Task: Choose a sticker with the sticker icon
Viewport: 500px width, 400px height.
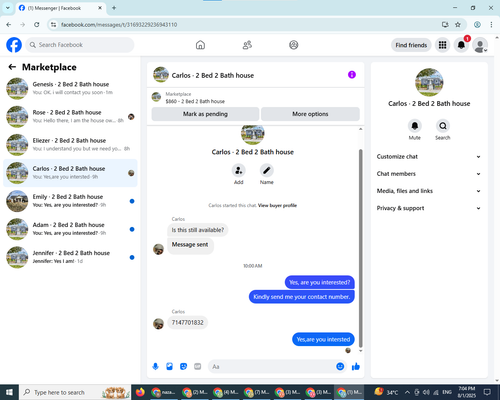Action: tap(183, 367)
